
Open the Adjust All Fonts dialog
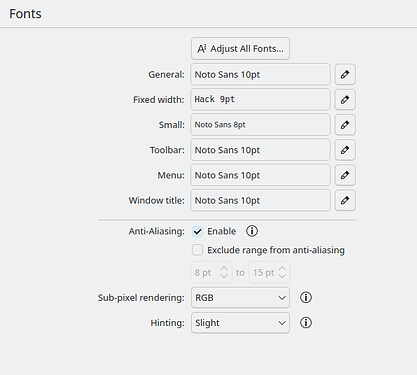pyautogui.click(x=240, y=49)
